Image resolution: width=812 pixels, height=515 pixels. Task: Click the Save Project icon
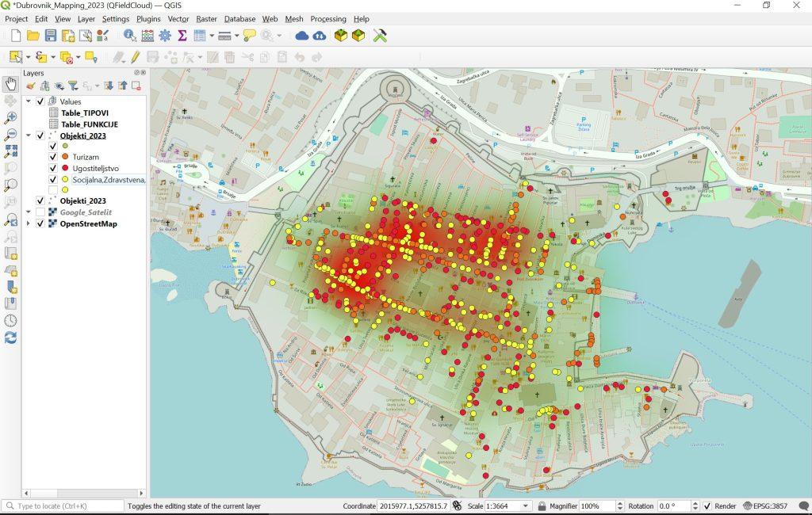click(51, 36)
